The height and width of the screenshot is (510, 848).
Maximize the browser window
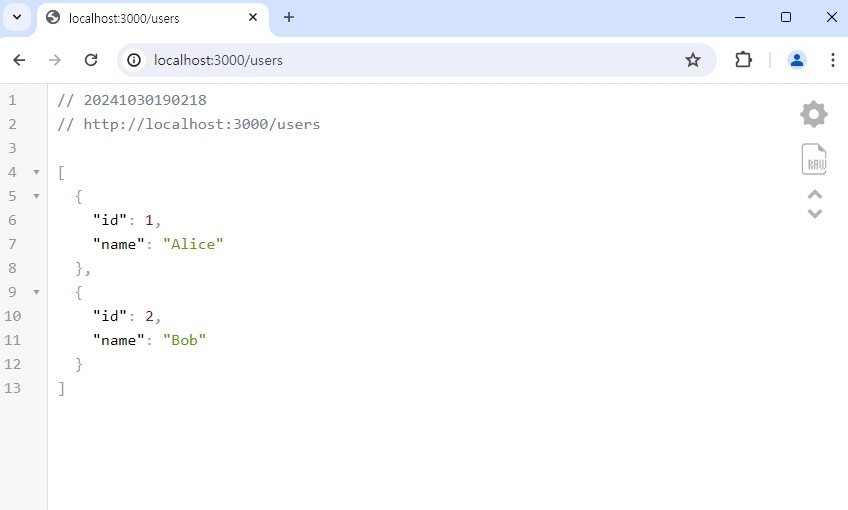tap(786, 17)
